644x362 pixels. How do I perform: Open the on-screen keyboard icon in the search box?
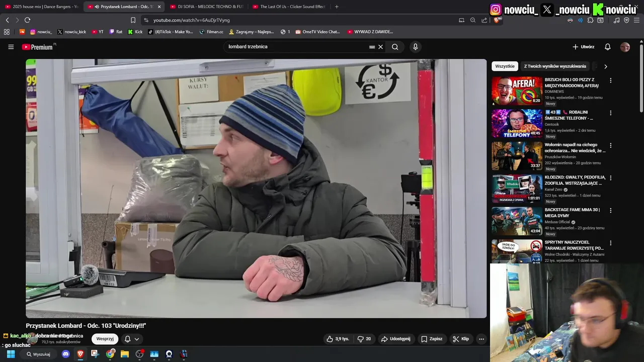click(x=372, y=47)
